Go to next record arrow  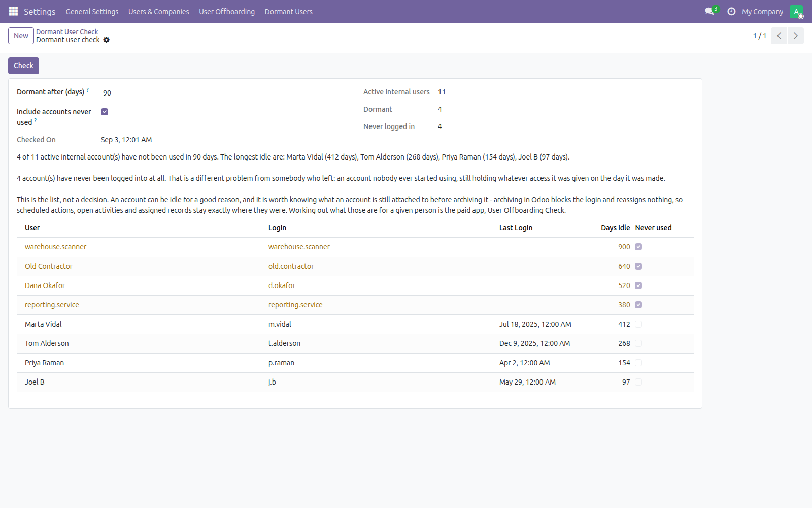[796, 36]
